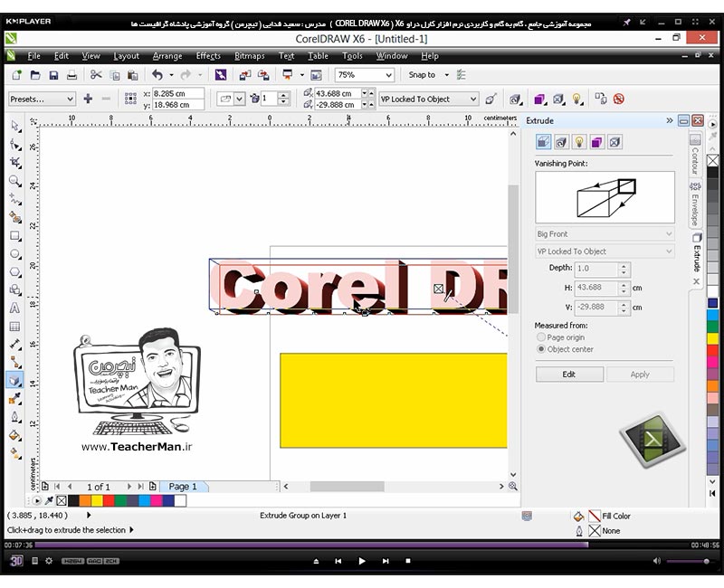Click the Clear extrude icon
The height and width of the screenshot is (588, 724).
(619, 99)
